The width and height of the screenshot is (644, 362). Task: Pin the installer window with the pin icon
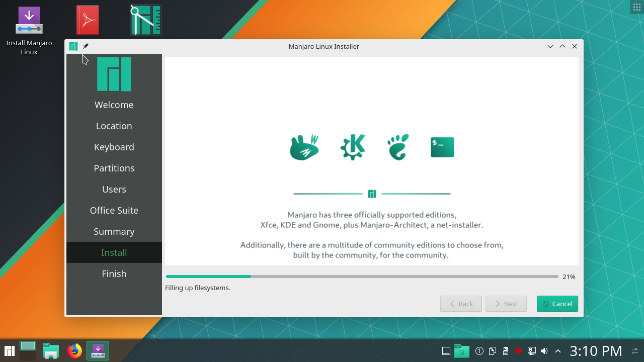click(x=86, y=46)
